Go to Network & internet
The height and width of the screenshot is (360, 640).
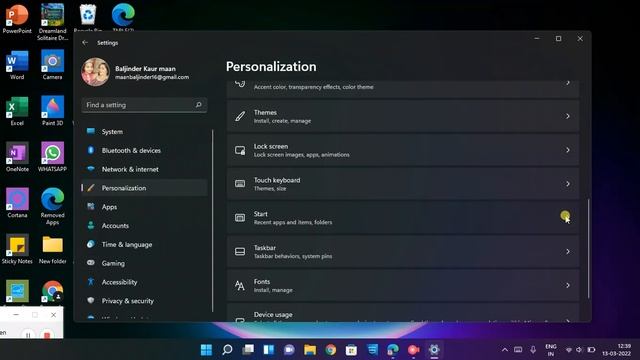coord(144,169)
